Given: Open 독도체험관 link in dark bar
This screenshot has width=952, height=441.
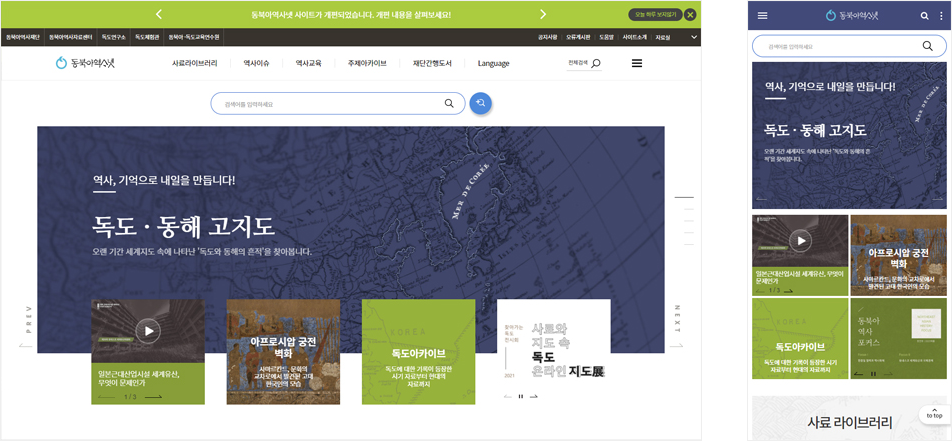Looking at the screenshot, I should click(x=147, y=37).
